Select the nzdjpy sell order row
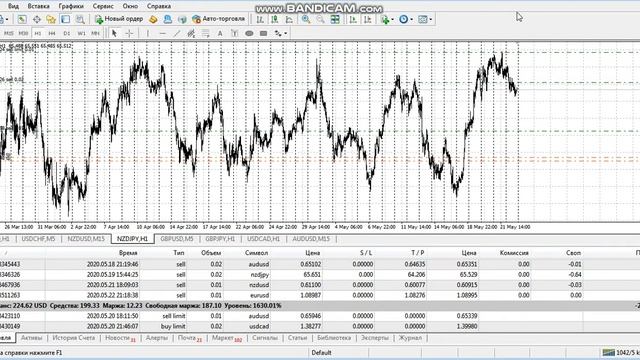Viewport: 640px width, 360px height. [320, 275]
